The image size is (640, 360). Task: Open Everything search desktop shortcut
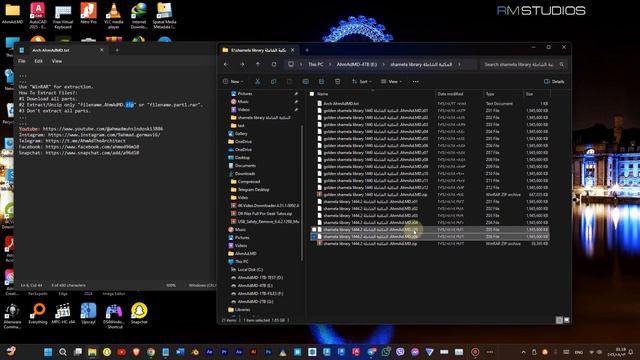pyautogui.click(x=38, y=313)
